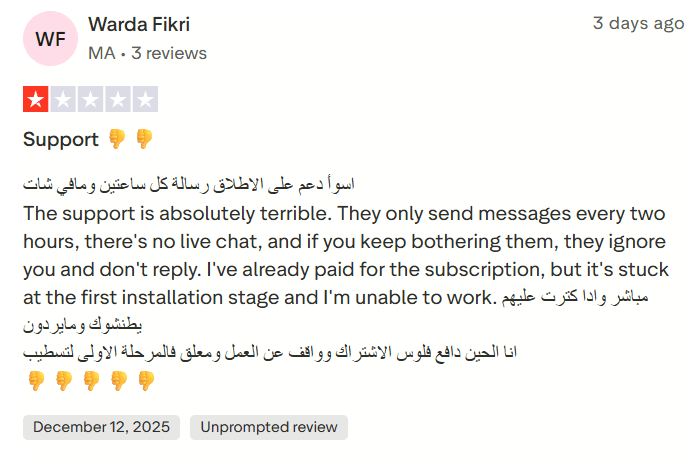Open Warda Fikri's reviewer profile
Screen dimensions: 700x458
(139, 24)
